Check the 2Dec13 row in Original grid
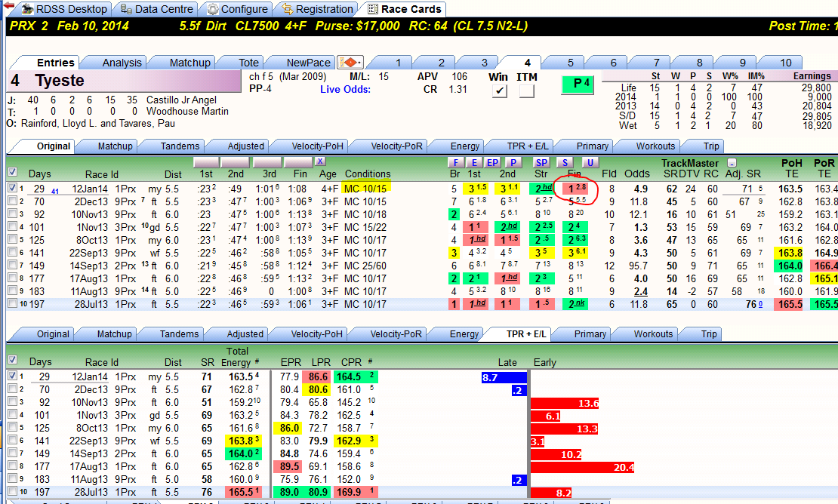This screenshot has width=838, height=504. [x=13, y=201]
